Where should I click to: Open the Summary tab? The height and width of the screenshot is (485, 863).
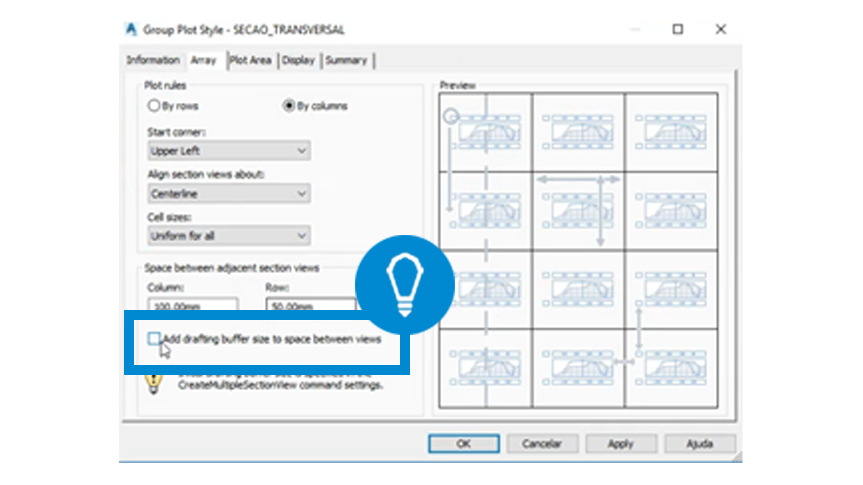(x=346, y=60)
